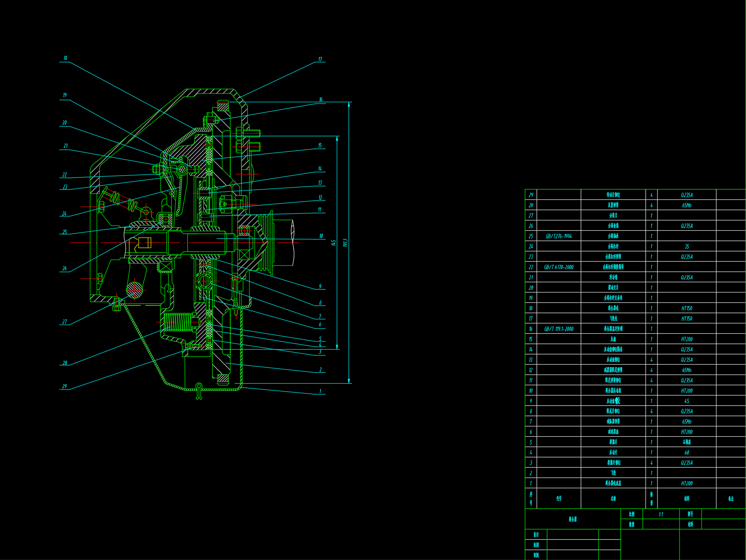Select the 145 vertical dimension text
The width and height of the screenshot is (746, 560).
point(334,242)
